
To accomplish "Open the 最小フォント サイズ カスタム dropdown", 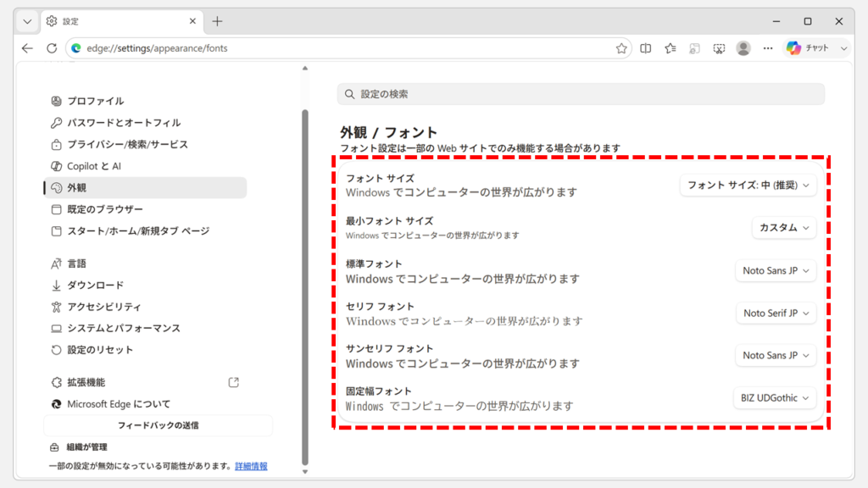I will click(x=784, y=227).
